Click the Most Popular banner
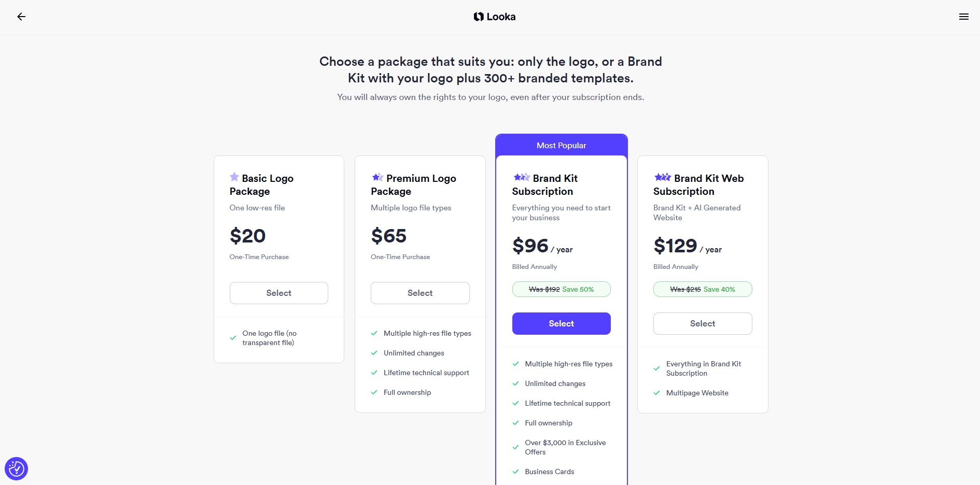The width and height of the screenshot is (980, 485). 561,146
